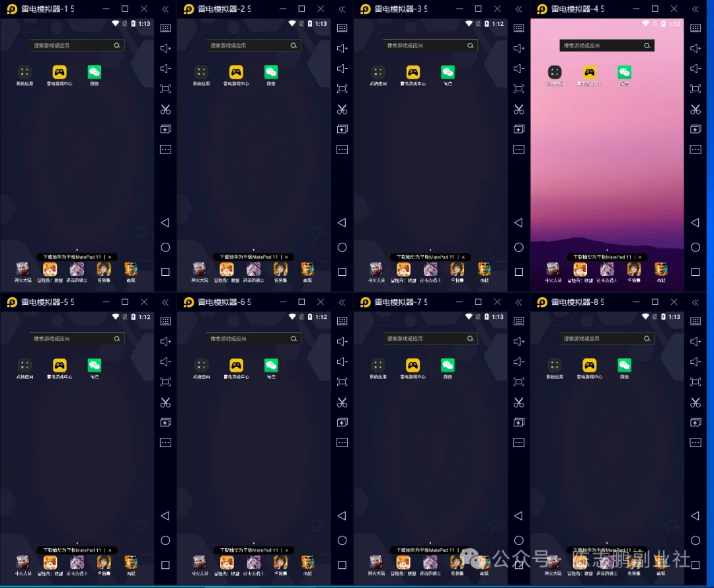Open multi-instance manager in 雷电模拟器-6 sidebar

342,423
